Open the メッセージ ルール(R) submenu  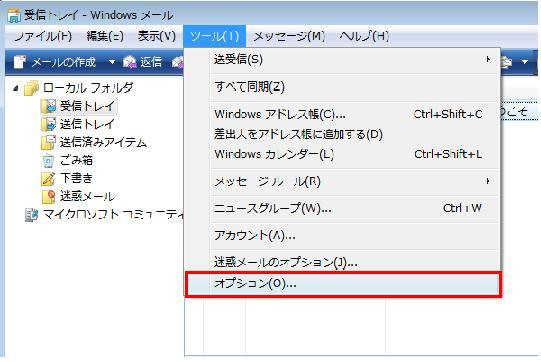355,181
